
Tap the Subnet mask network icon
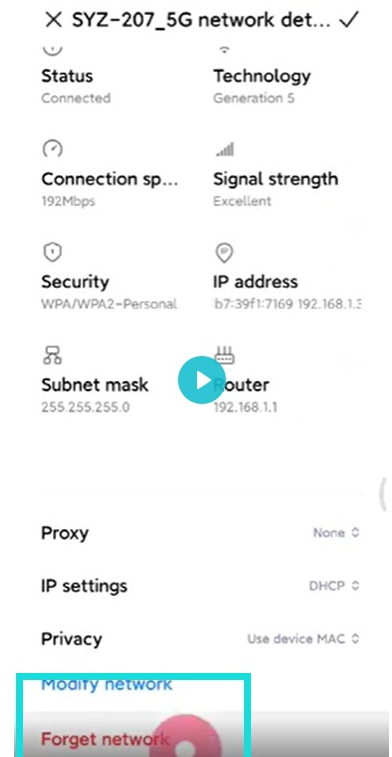[52, 355]
